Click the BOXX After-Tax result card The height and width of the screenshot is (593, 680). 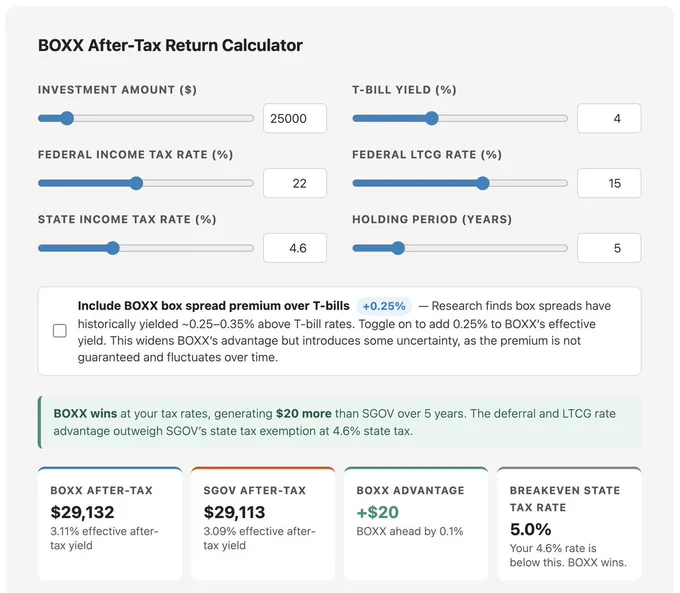click(110, 523)
